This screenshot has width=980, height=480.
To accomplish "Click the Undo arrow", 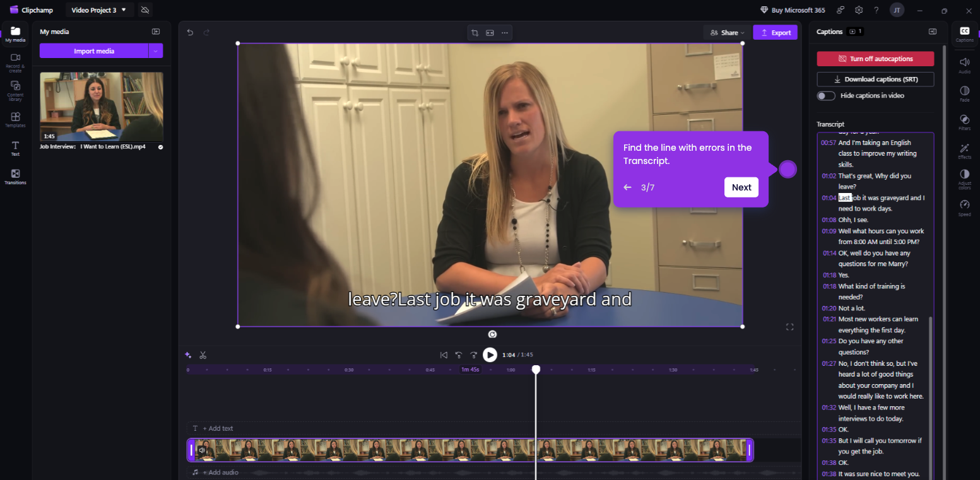I will point(190,32).
